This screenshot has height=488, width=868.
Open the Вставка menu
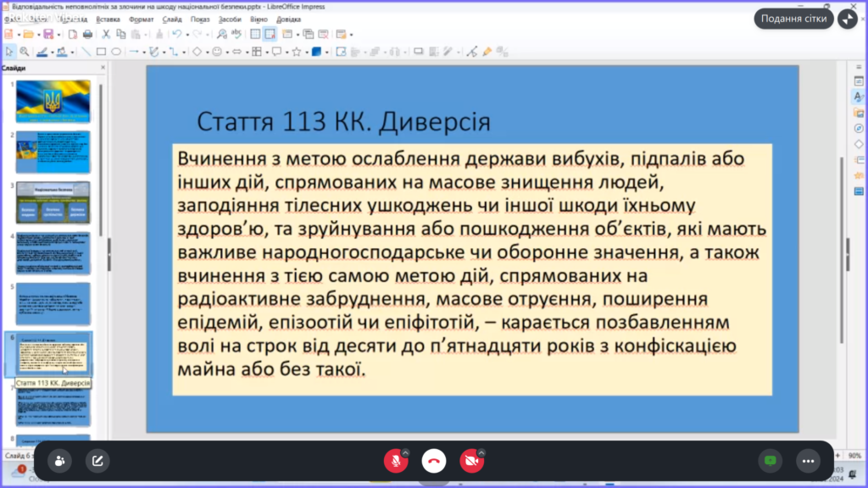coord(108,18)
